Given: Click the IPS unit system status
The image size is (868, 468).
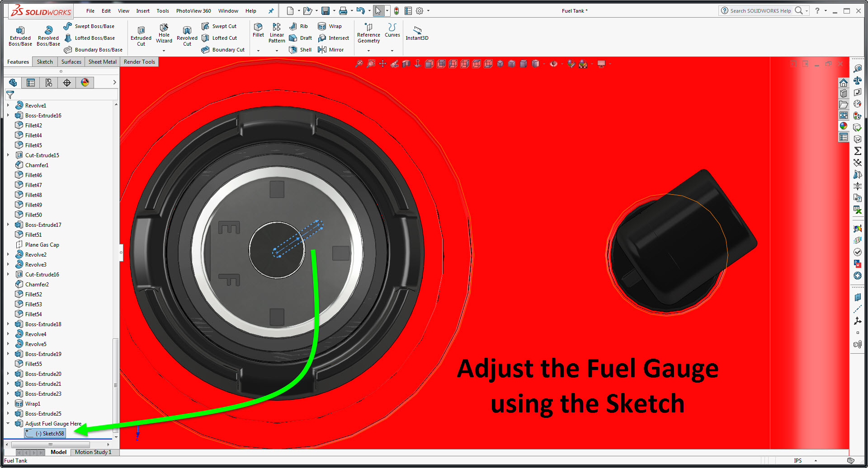Looking at the screenshot, I should (x=798, y=461).
